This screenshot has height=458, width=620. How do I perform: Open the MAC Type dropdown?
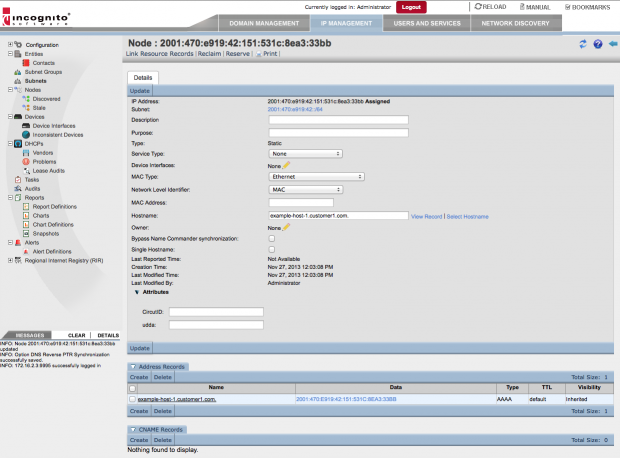[x=316, y=177]
